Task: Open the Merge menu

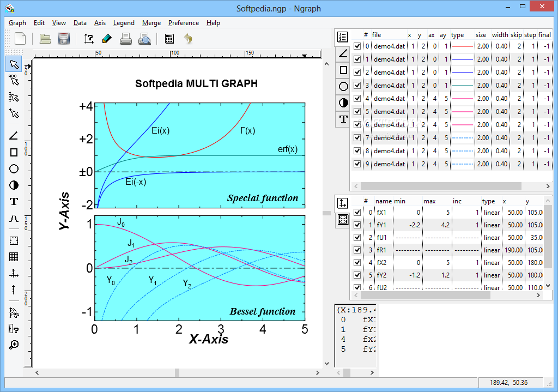Action: [151, 23]
